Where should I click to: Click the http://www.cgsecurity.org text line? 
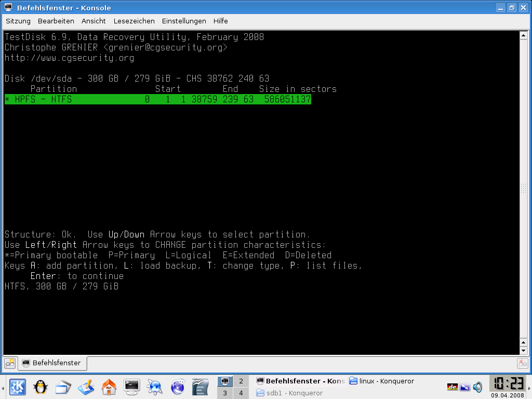click(69, 58)
